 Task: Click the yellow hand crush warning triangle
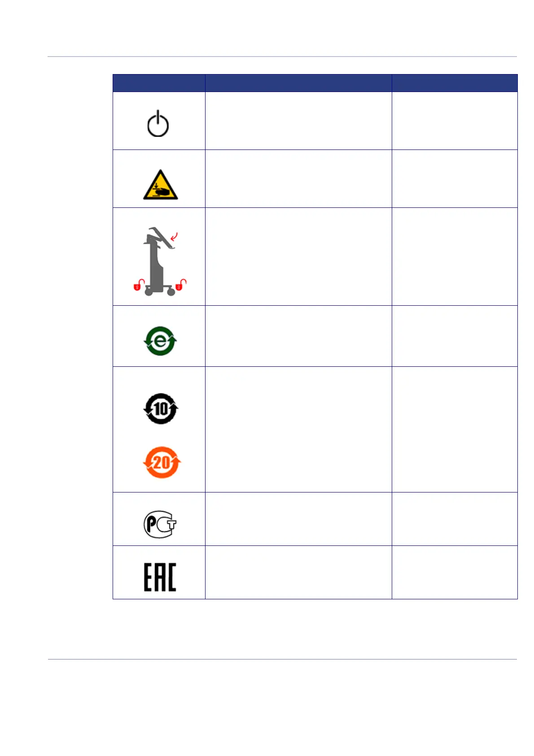160,185
